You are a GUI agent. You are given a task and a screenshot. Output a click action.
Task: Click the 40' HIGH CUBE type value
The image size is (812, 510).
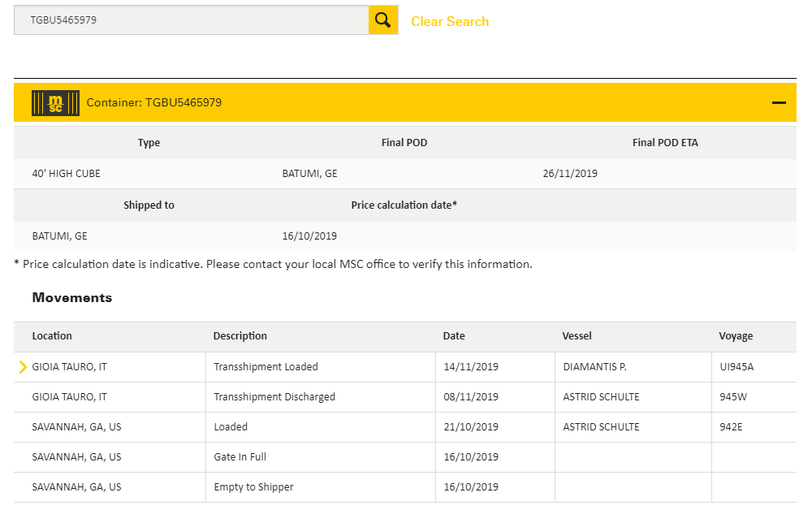(x=67, y=174)
